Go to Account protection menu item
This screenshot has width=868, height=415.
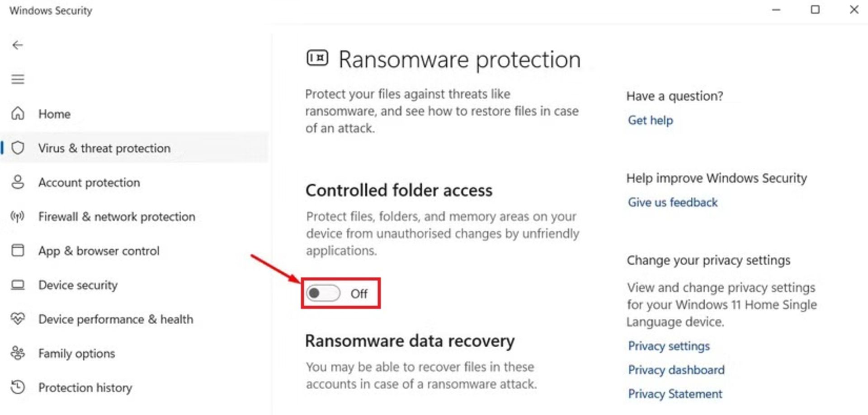click(89, 182)
